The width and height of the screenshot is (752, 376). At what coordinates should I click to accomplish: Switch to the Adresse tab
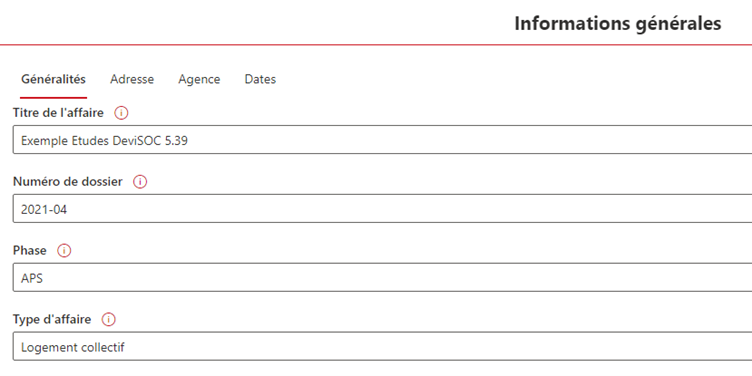pos(132,79)
